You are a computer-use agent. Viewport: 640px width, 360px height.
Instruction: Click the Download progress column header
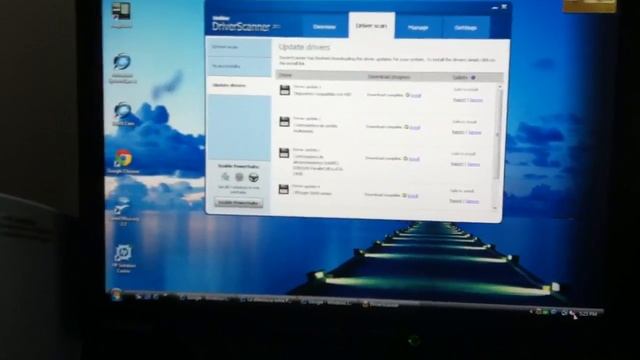coord(389,77)
